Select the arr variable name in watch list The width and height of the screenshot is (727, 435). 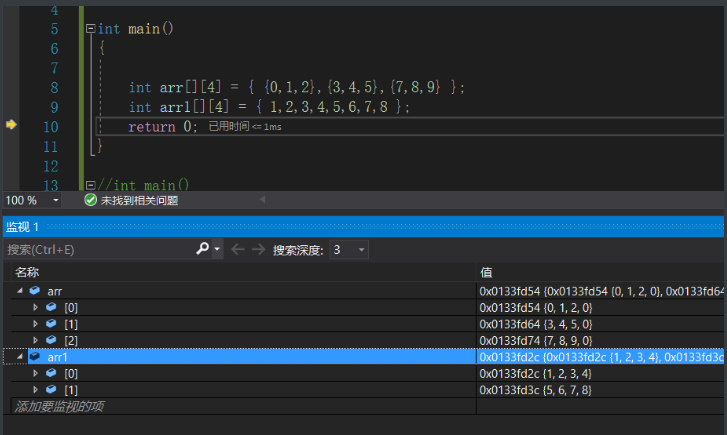(x=55, y=292)
